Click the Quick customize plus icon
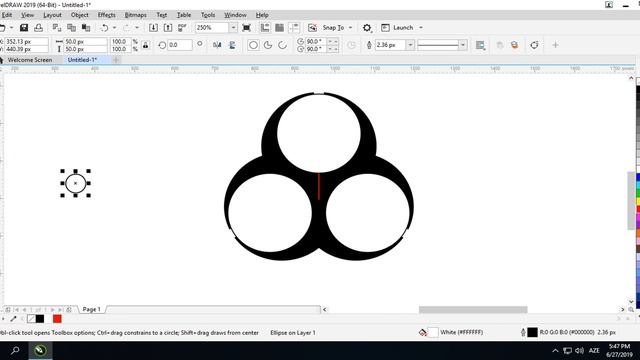 (555, 45)
